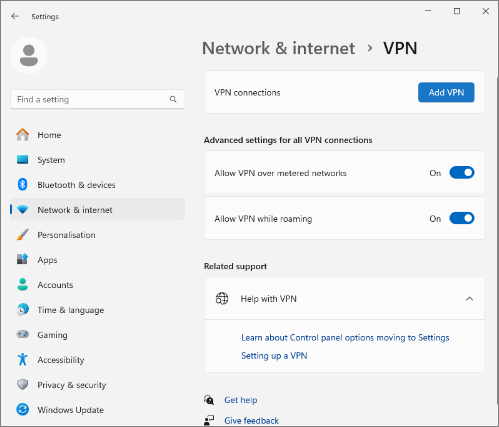Disable Allow VPN over metered networks
The image size is (499, 427).
coord(462,173)
